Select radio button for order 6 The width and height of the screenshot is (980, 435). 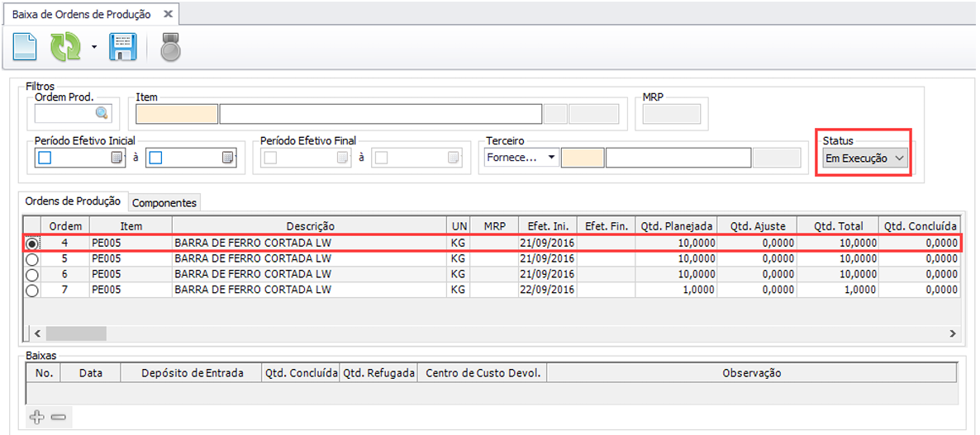[x=32, y=275]
